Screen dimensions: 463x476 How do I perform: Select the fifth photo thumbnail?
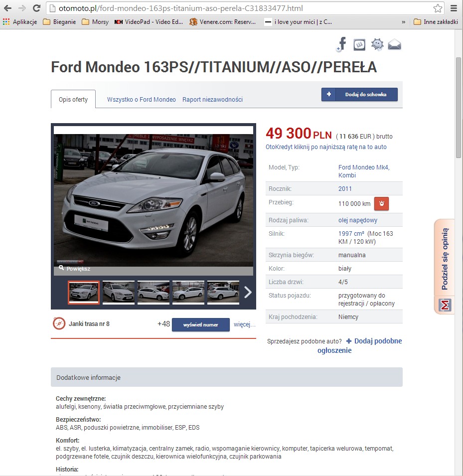[x=223, y=293]
